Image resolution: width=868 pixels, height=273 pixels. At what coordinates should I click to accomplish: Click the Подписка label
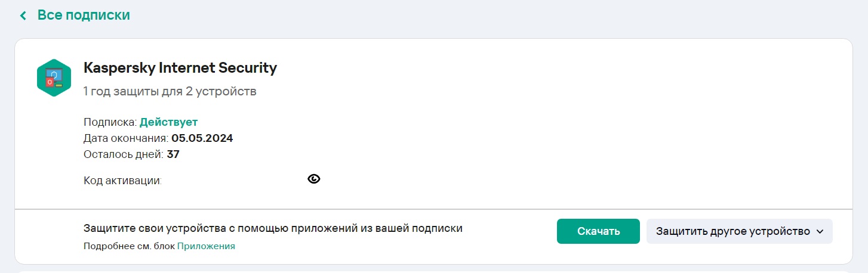[x=110, y=122]
